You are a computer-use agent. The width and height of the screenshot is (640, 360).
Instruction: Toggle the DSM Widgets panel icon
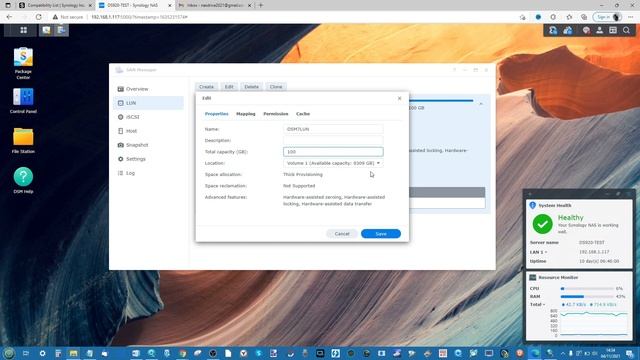click(x=613, y=30)
